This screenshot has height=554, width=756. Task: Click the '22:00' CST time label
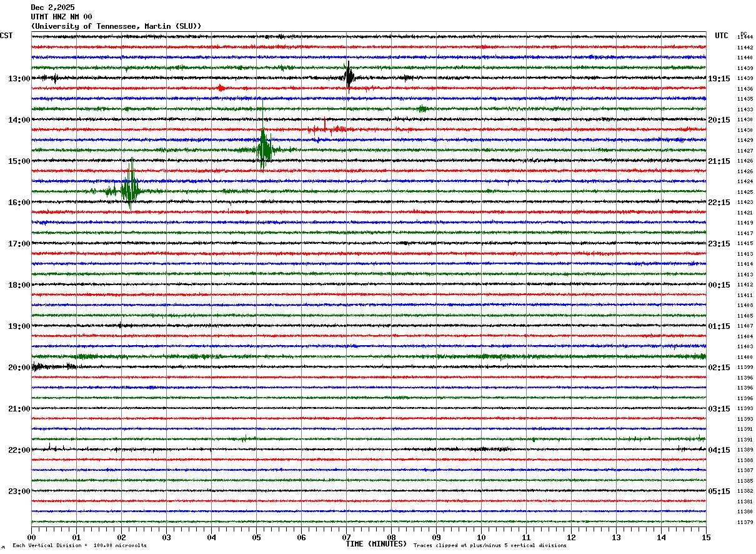[19, 450]
